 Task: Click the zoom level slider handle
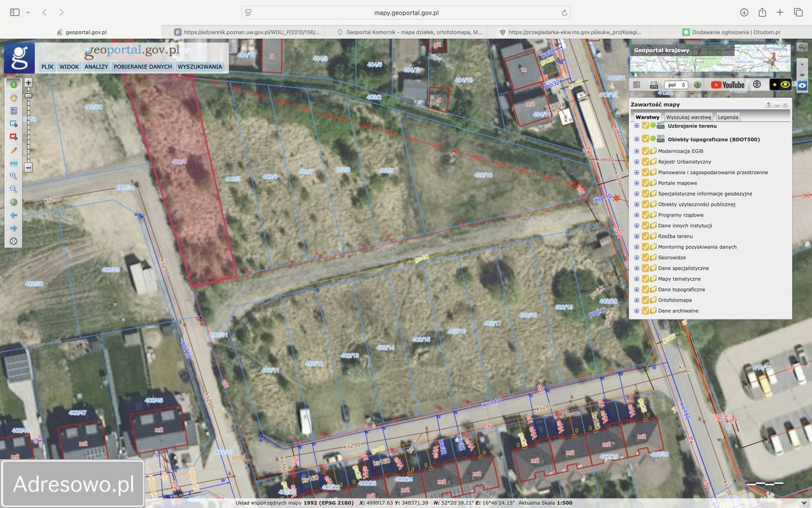pyautogui.click(x=28, y=95)
